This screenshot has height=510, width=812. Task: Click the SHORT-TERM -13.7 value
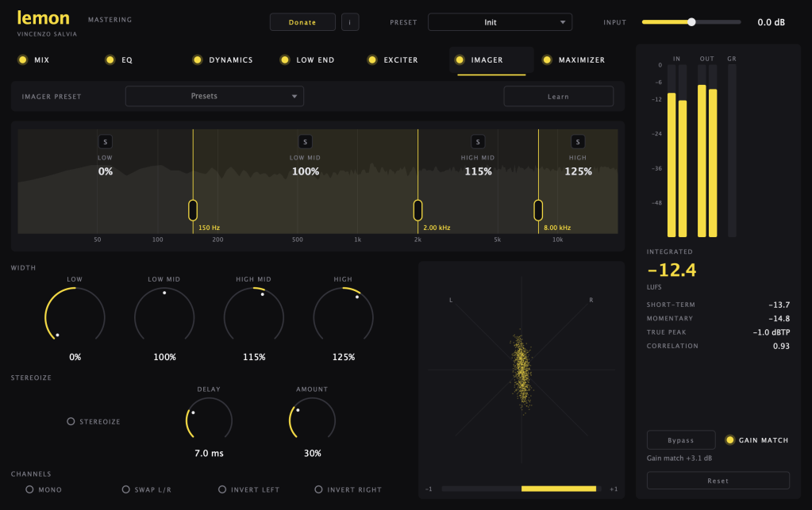click(779, 305)
